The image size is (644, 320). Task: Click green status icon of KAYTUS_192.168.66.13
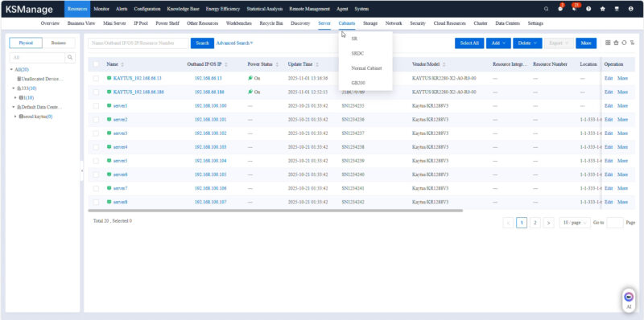109,78
